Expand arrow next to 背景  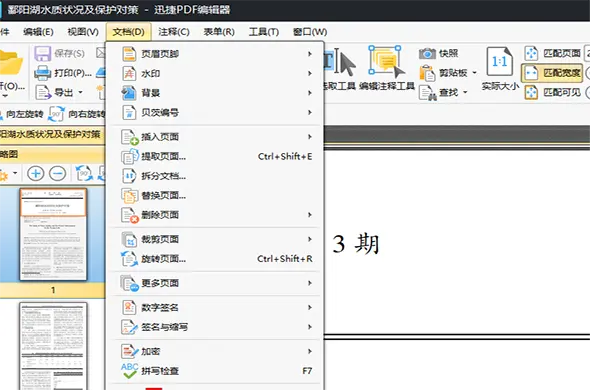310,93
